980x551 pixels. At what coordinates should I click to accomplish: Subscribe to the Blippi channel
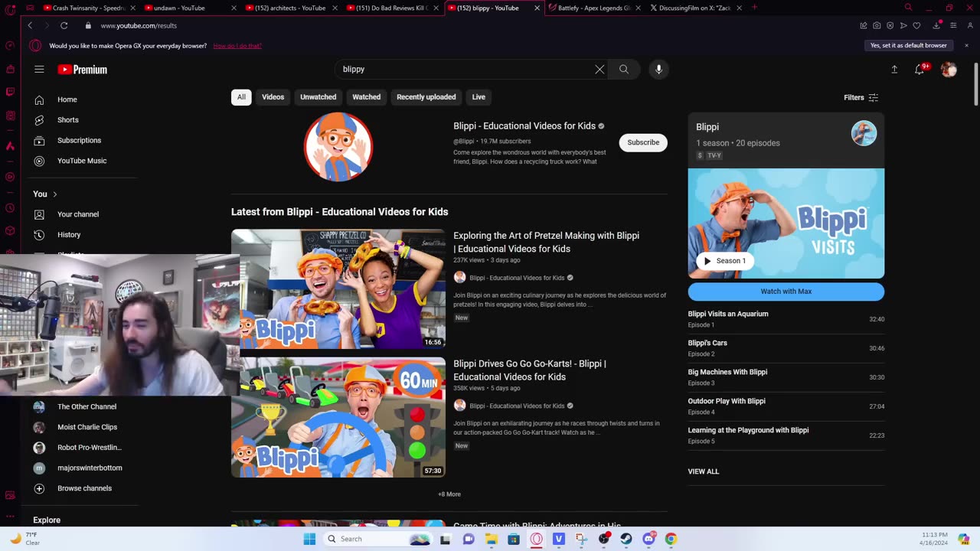click(643, 142)
